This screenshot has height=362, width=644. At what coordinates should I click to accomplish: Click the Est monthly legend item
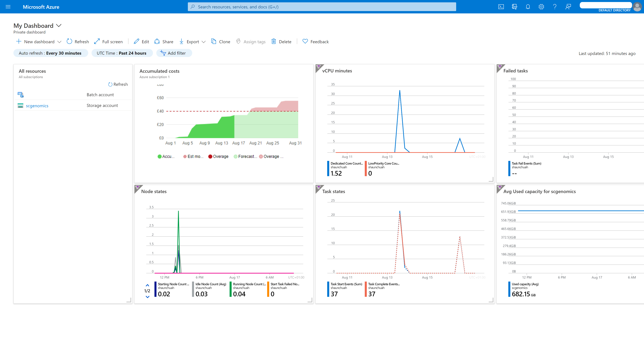(x=193, y=157)
